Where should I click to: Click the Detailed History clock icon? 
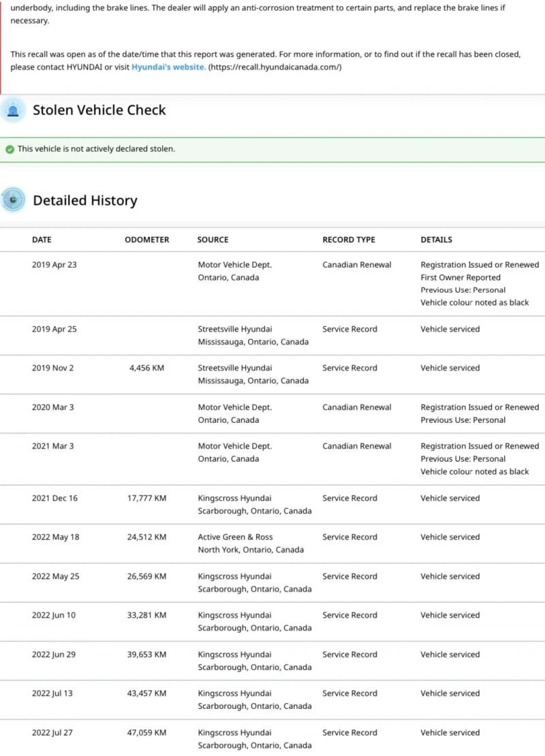[x=13, y=200]
